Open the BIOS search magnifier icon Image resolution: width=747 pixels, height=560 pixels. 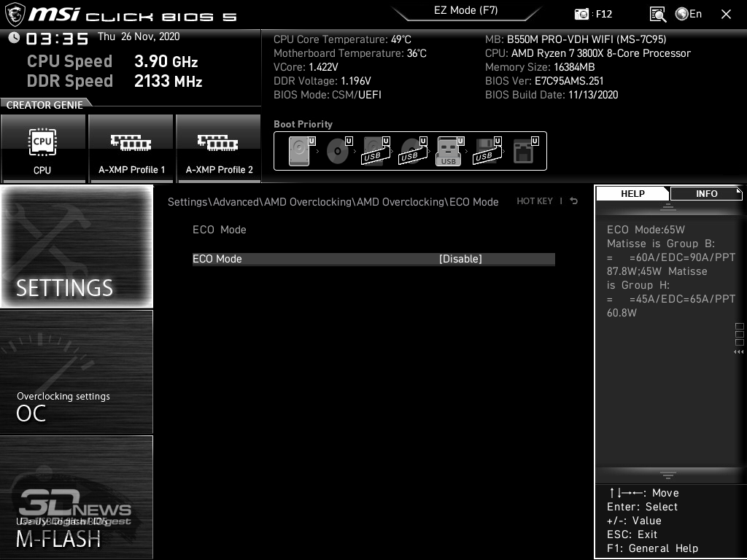pos(658,15)
